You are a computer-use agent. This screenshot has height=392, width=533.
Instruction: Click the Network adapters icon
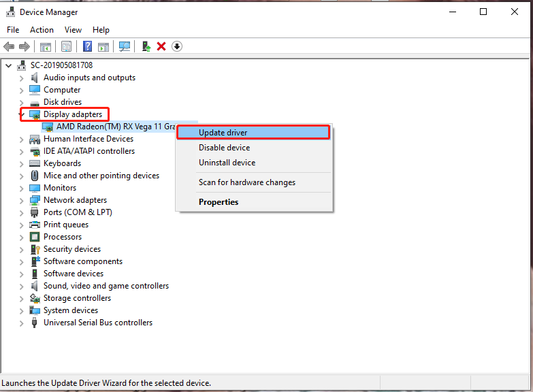pos(35,200)
